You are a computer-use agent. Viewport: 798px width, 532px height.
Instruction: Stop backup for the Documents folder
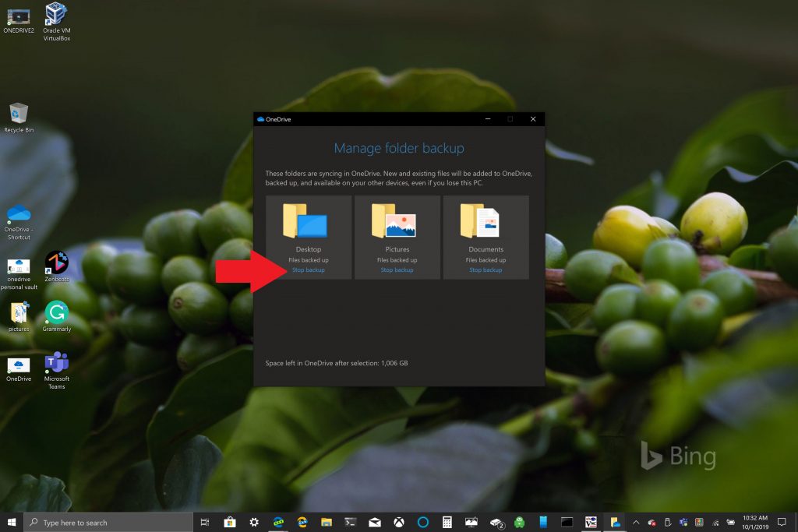[x=486, y=270]
